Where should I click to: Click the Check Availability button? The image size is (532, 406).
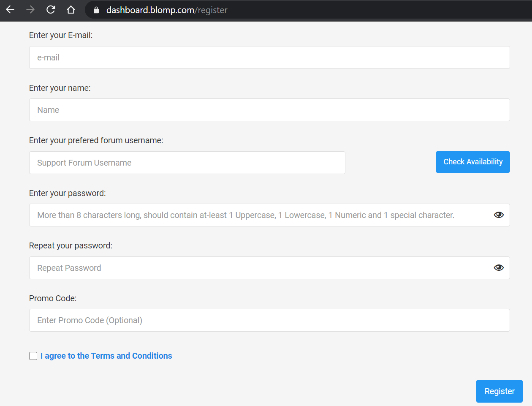tap(472, 162)
